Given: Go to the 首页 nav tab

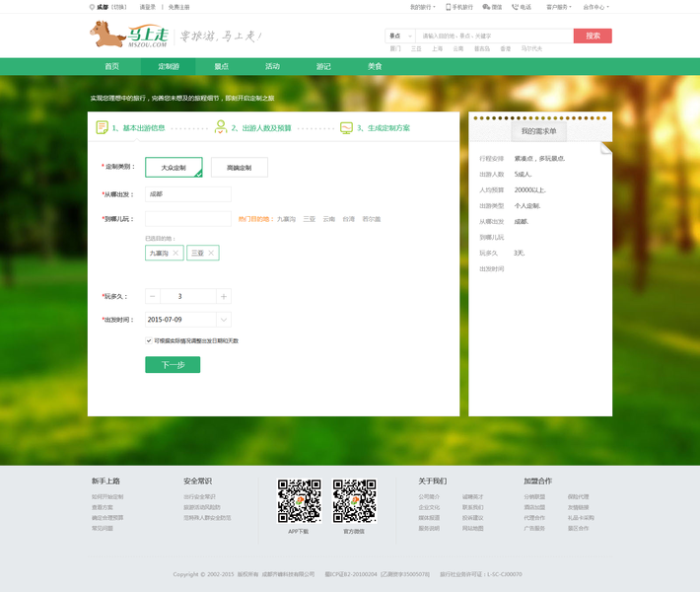Looking at the screenshot, I should coord(112,66).
